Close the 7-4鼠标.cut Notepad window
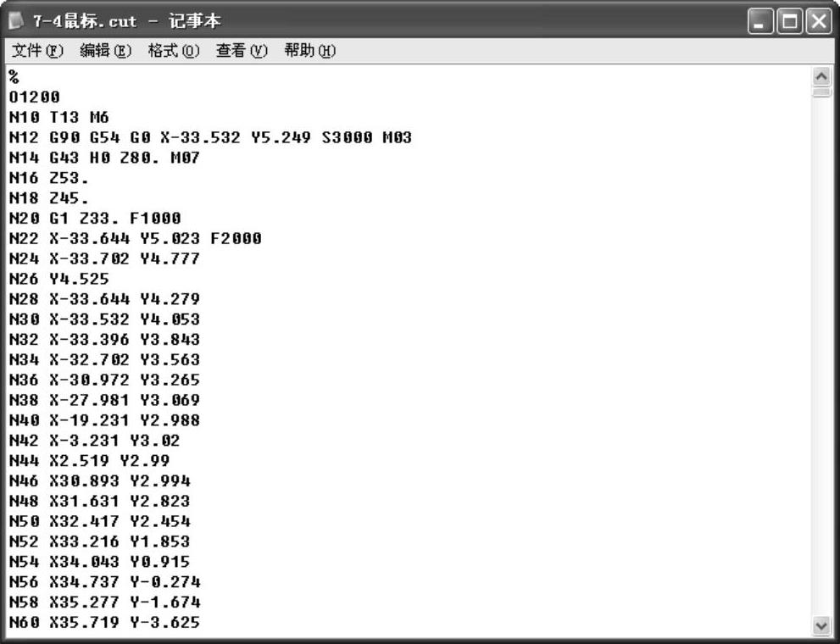The width and height of the screenshot is (840, 644). point(817,20)
